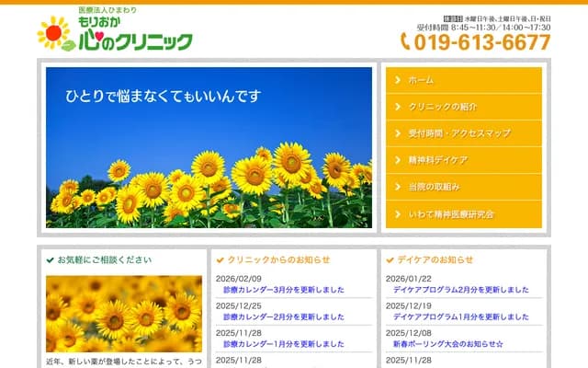This screenshot has height=368, width=588.
Task: Click the chevron beside 精神科デイケア
Action: tap(397, 160)
